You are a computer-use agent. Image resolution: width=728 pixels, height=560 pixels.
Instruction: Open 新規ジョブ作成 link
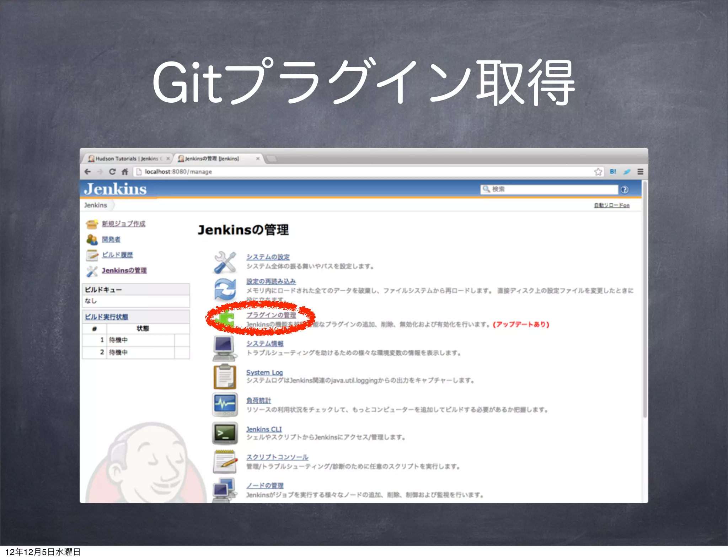124,224
